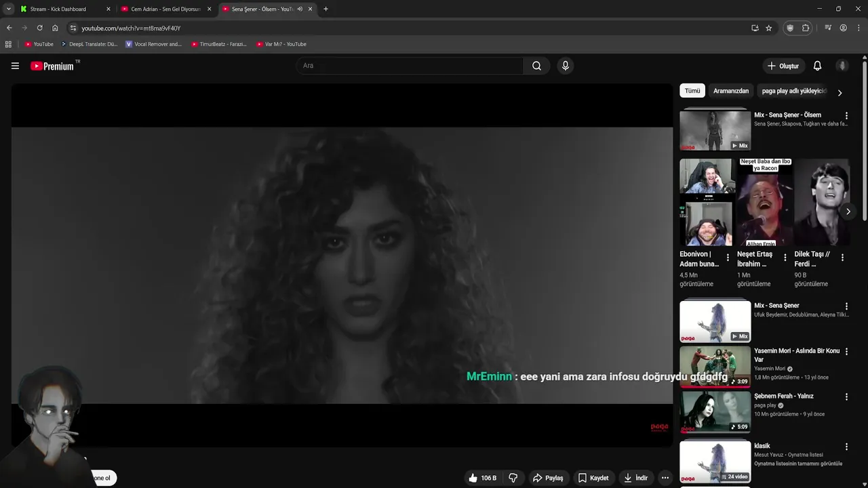This screenshot has width=868, height=488.
Task: Open Oluştur create menu
Action: 783,66
